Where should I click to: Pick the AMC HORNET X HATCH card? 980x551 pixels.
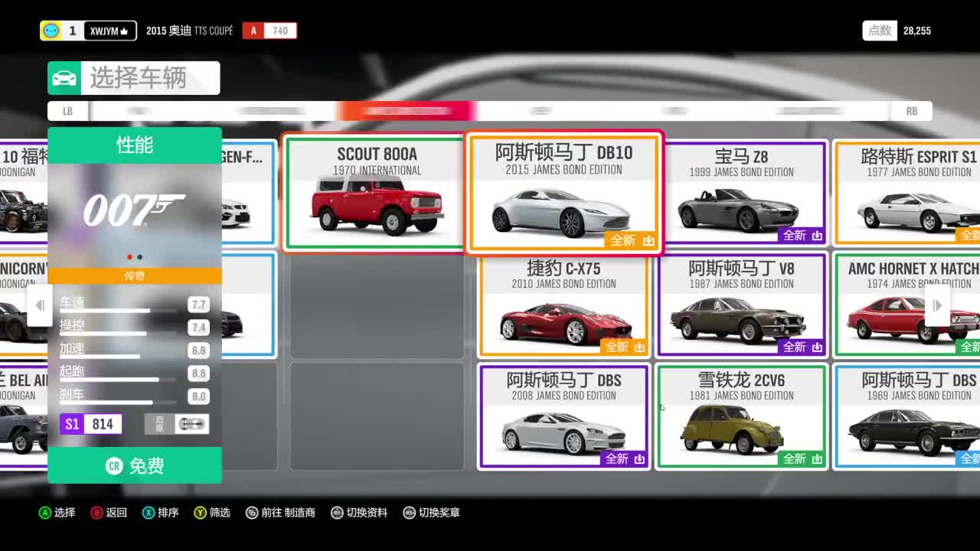coord(906,305)
